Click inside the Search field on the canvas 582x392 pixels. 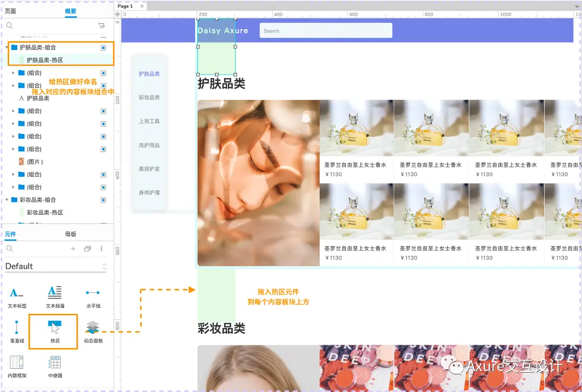coord(325,31)
